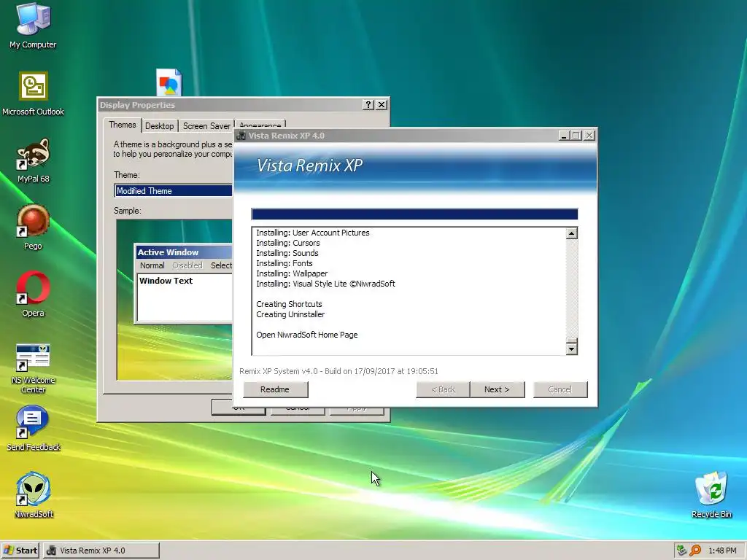
Task: Open the Theme dropdown showing Modified Theme
Action: coord(174,191)
